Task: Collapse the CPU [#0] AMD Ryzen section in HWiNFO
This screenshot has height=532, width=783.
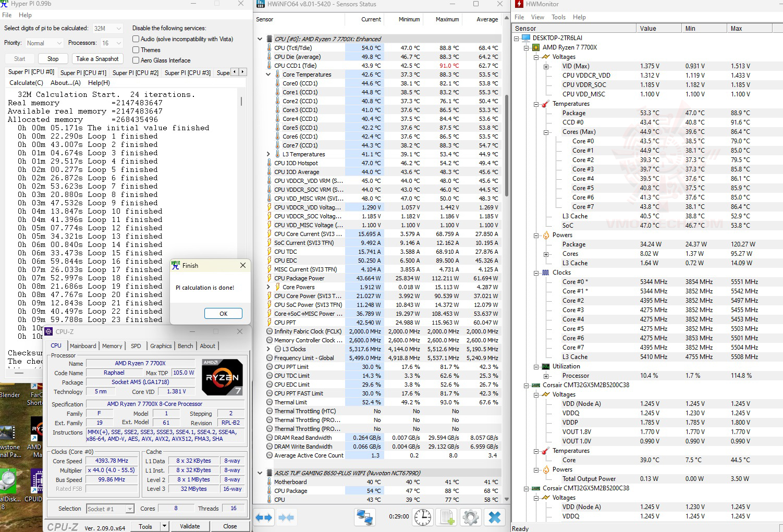Action: pos(260,39)
